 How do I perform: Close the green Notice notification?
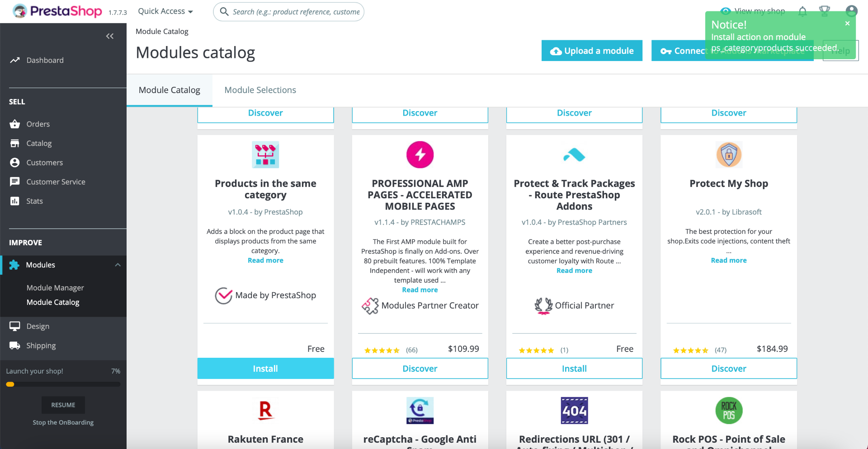click(847, 23)
